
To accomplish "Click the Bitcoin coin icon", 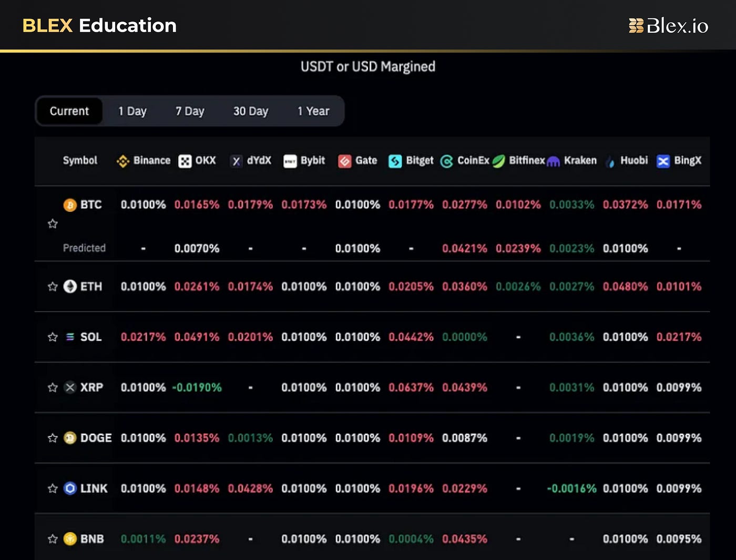I will pyautogui.click(x=69, y=205).
